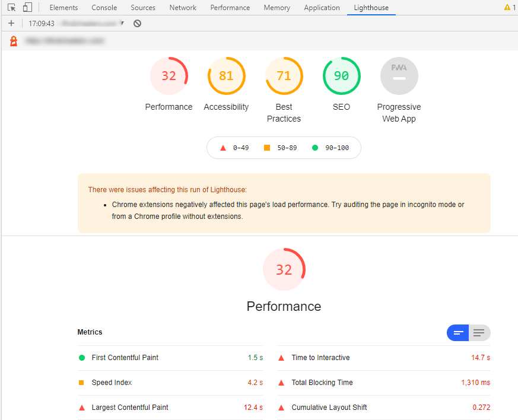Switch metrics to compact summary view
Image resolution: width=518 pixels, height=420 pixels.
(x=457, y=333)
